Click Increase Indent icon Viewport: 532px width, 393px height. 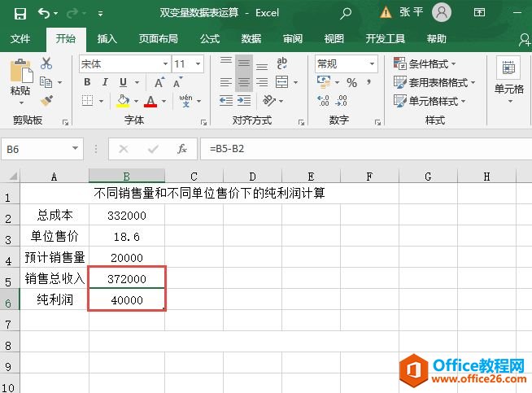tap(244, 100)
